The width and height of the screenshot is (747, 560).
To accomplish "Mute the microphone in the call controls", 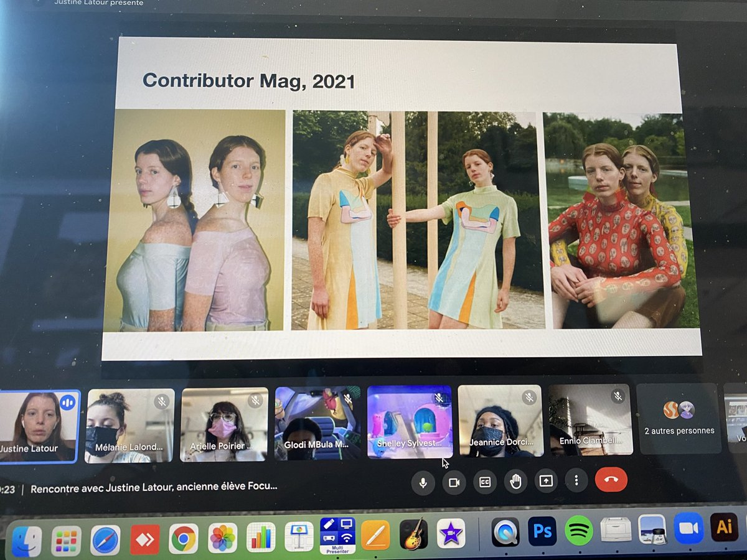I will [x=423, y=482].
